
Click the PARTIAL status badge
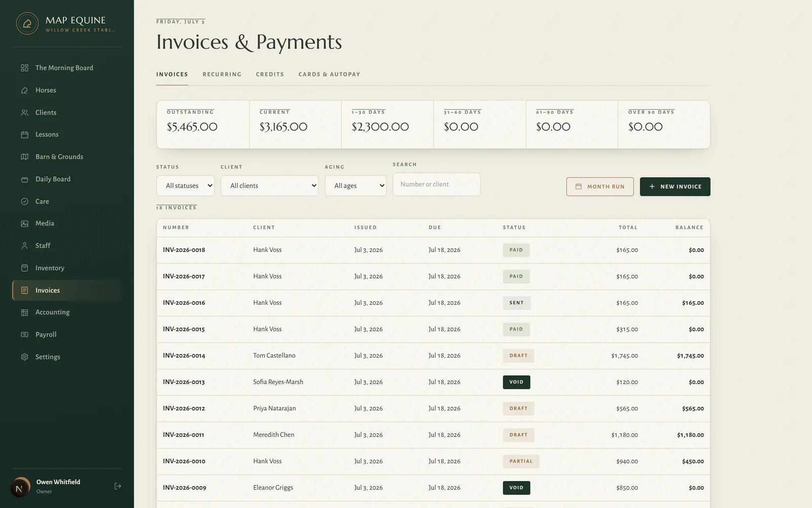point(521,461)
